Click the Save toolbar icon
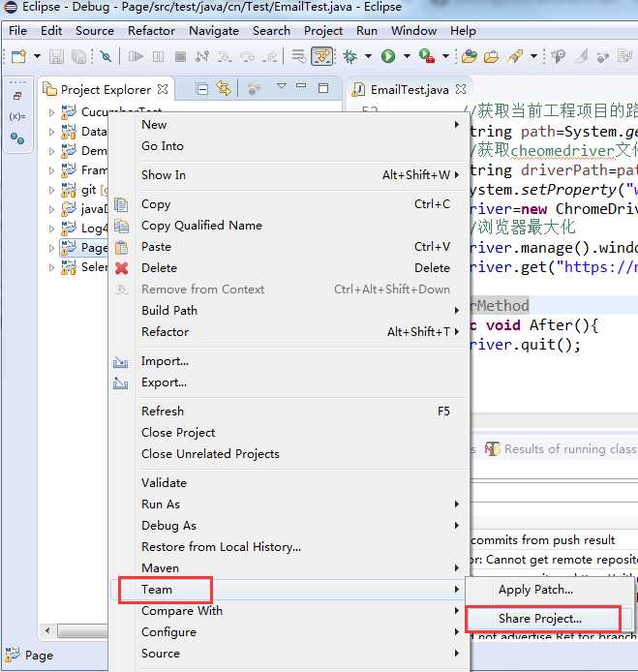 56,56
